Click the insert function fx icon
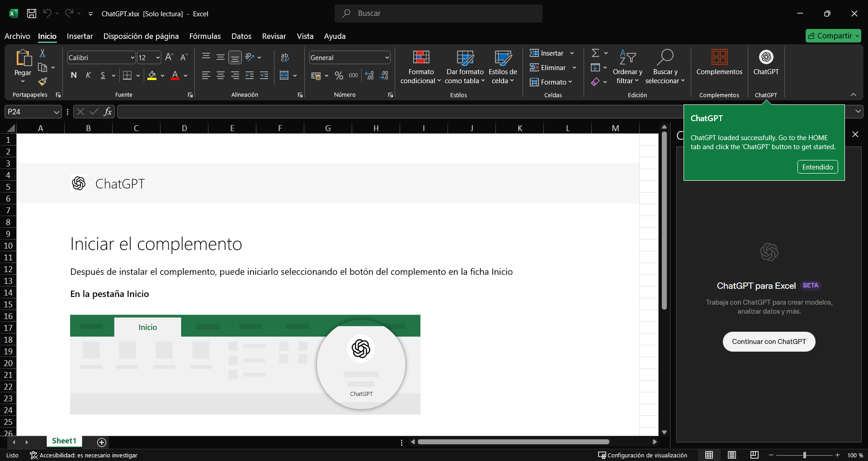The image size is (868, 461). [x=108, y=112]
